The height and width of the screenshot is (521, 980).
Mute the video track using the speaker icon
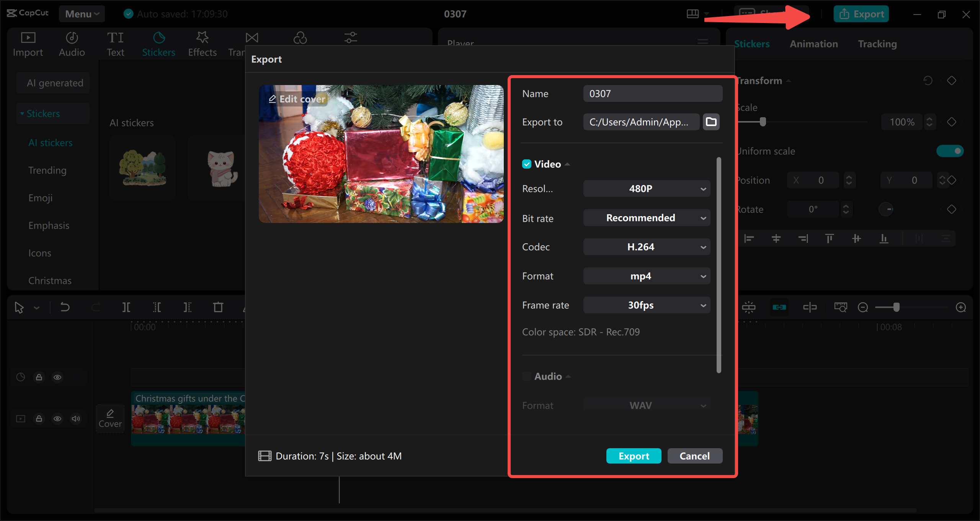(x=75, y=418)
